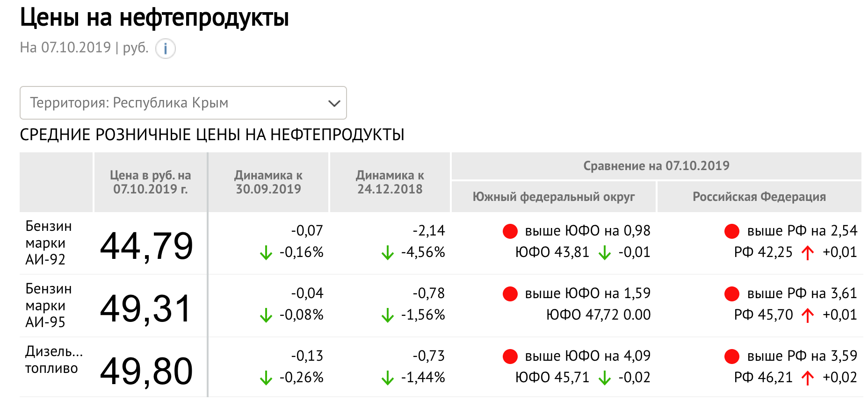868x414 pixels.
Task: Click the info icon next to руб.
Action: tap(165, 49)
